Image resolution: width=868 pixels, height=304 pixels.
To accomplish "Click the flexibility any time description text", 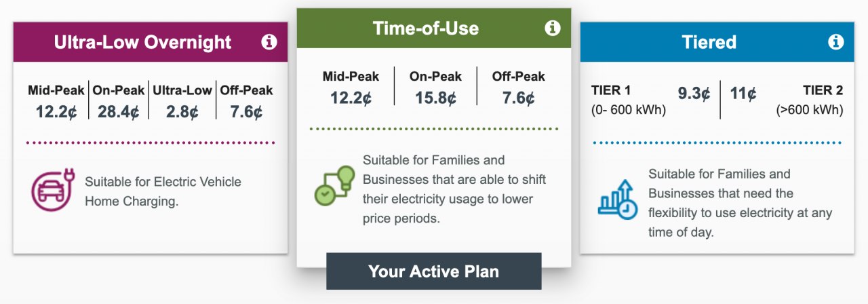I will click(739, 203).
